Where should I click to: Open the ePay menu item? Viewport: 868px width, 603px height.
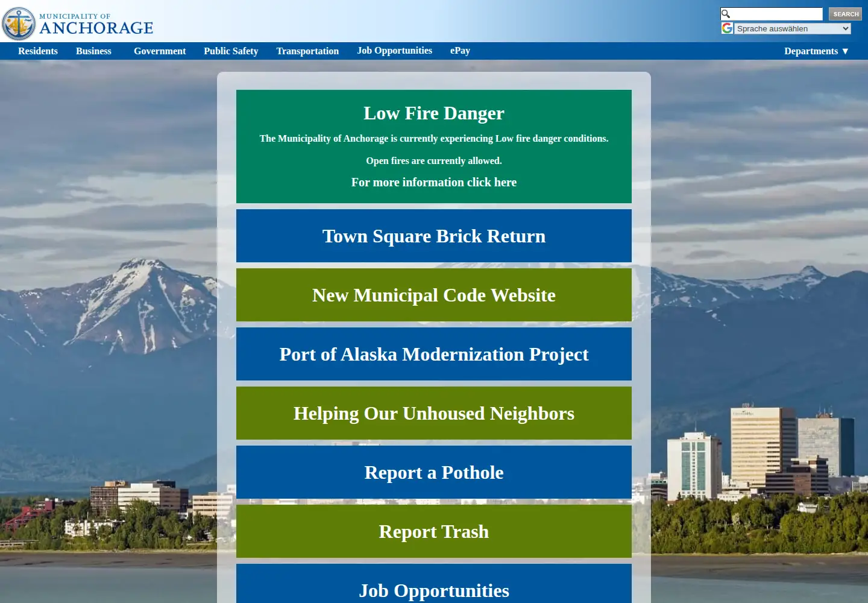[x=460, y=51]
